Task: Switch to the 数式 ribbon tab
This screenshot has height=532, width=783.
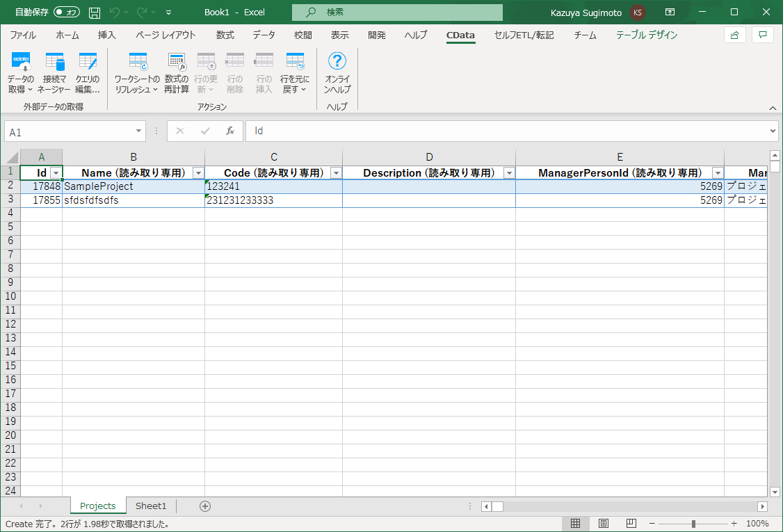Action: click(x=225, y=35)
